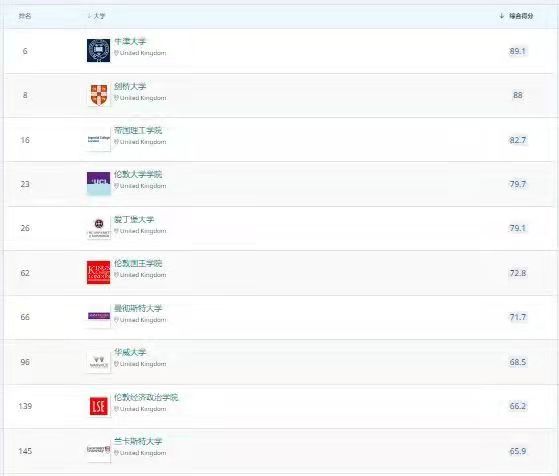Click the University of Manchester logo
Viewport: 559px width, 476px height.
coord(98,316)
